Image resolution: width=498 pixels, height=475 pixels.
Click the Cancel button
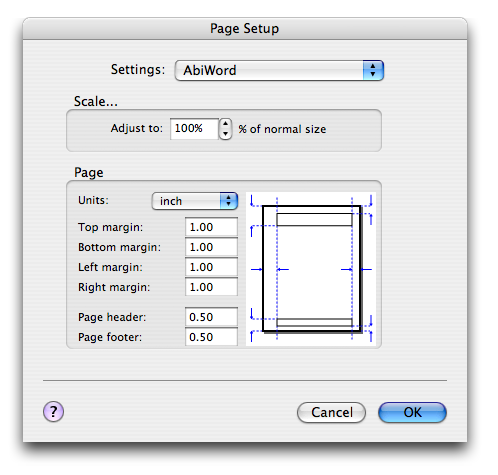coord(331,412)
